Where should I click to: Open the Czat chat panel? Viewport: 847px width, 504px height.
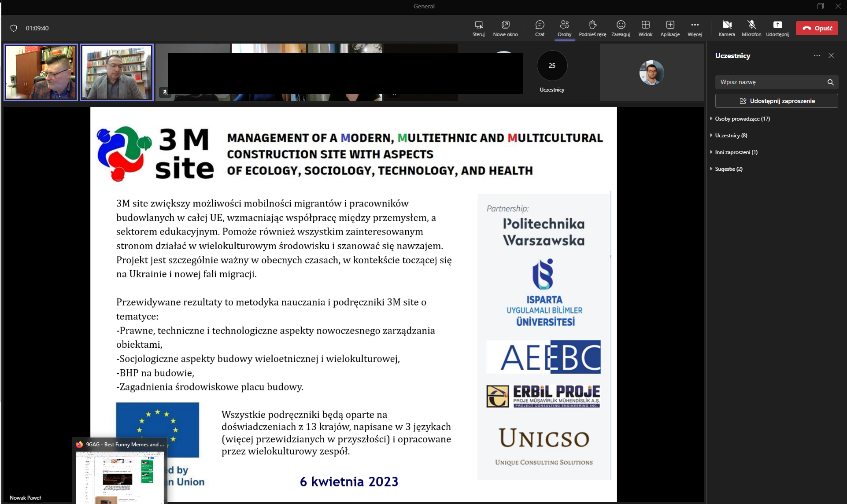pyautogui.click(x=540, y=28)
